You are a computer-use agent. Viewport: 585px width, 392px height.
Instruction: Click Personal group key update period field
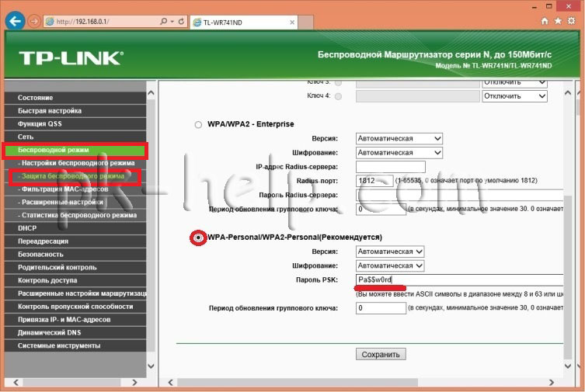pos(381,308)
